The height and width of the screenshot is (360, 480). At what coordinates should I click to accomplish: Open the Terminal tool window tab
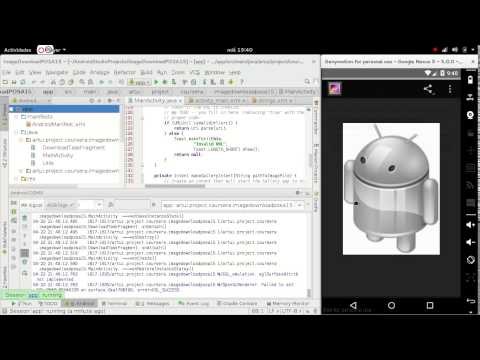114,304
